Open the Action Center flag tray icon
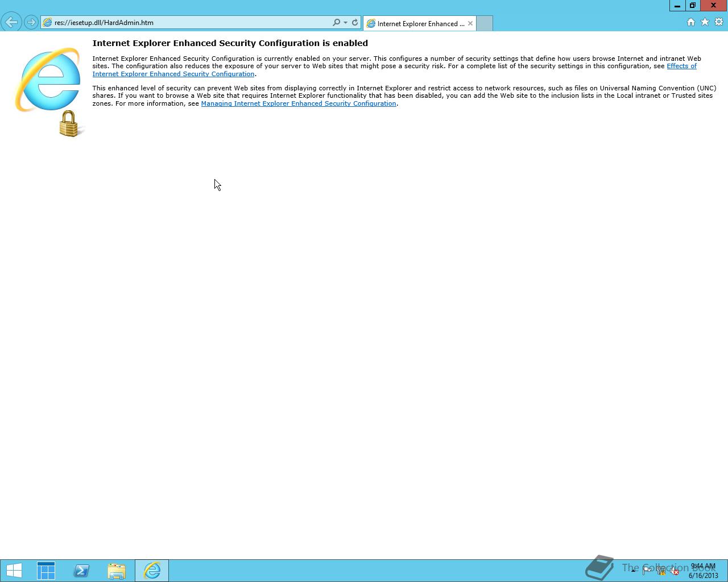The width and height of the screenshot is (728, 582). tap(647, 571)
